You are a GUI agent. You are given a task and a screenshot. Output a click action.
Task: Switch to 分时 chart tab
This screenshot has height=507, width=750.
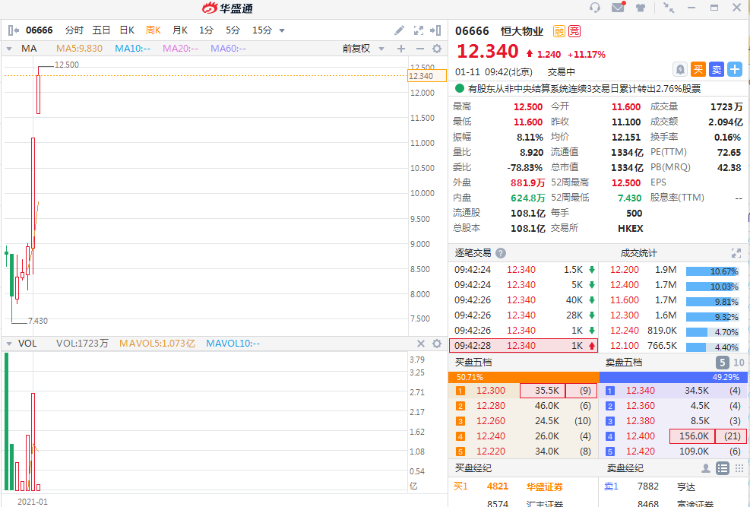[74, 30]
